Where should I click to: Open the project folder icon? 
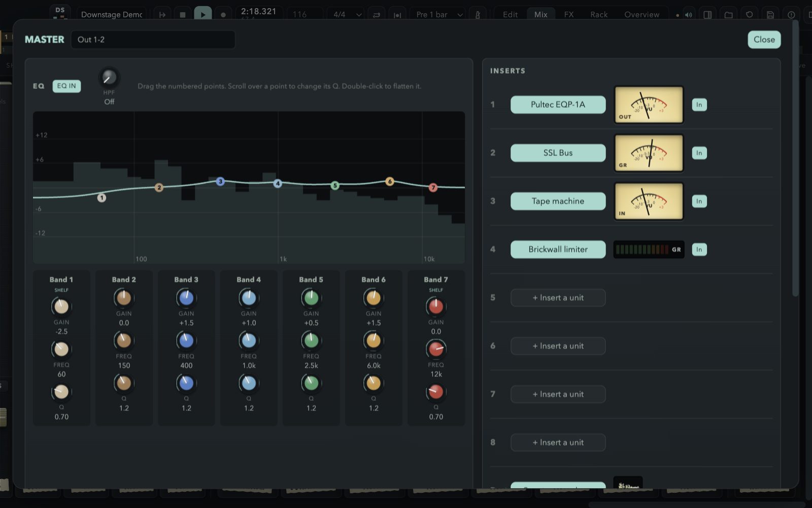(x=728, y=15)
